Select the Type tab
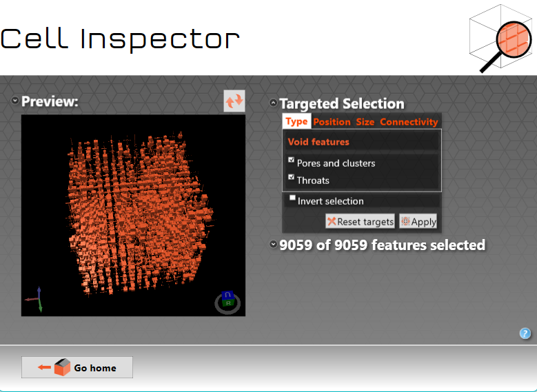Image resolution: width=537 pixels, height=392 pixels. 296,121
